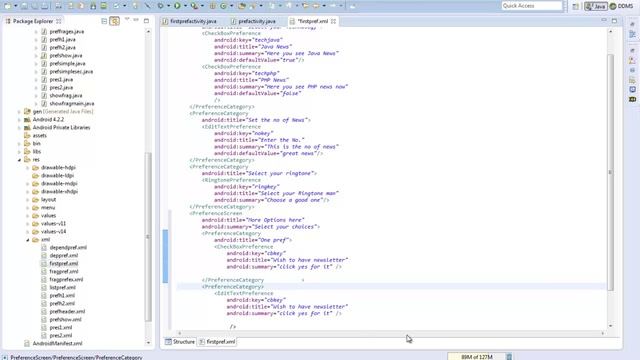The height and width of the screenshot is (360, 640).
Task: Open the Package Explorer view menu
Action: tap(127, 20)
